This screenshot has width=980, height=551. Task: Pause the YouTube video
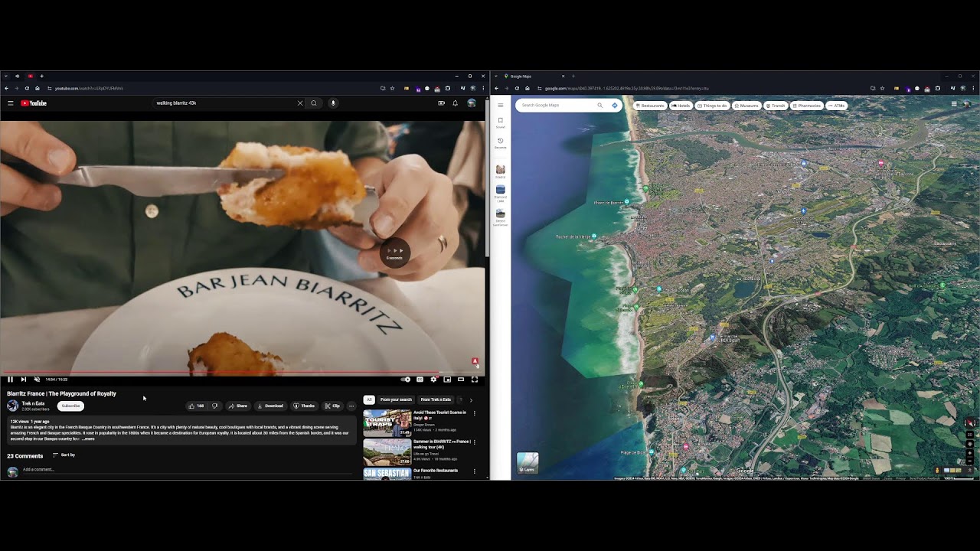(x=10, y=380)
